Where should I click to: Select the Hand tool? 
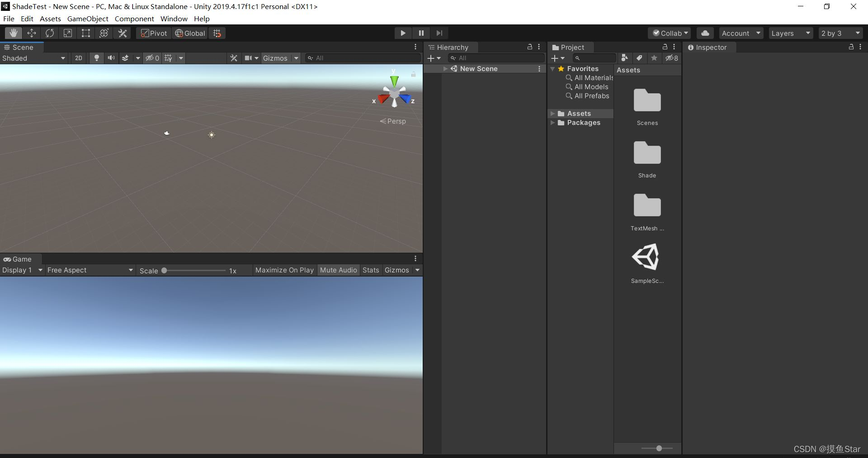tap(14, 33)
